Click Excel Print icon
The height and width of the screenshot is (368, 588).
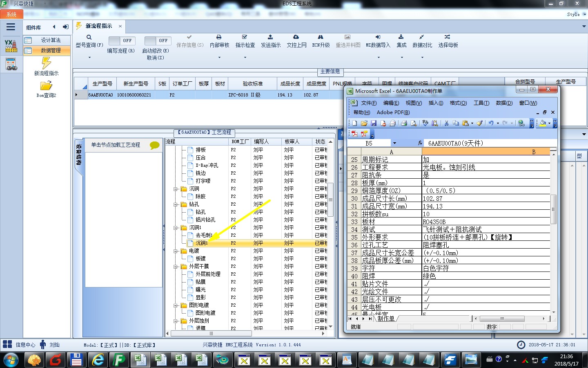pyautogui.click(x=404, y=123)
